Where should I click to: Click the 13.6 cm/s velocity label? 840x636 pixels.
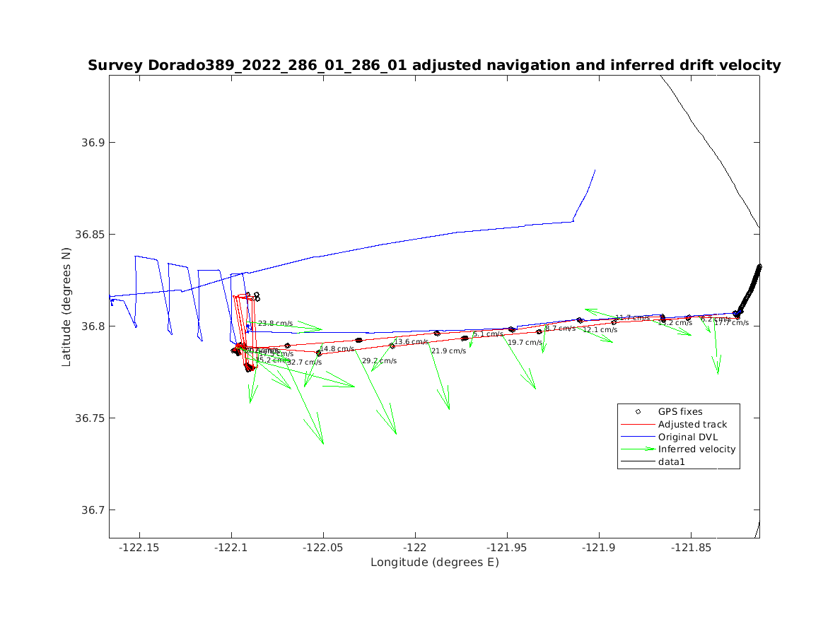point(411,342)
